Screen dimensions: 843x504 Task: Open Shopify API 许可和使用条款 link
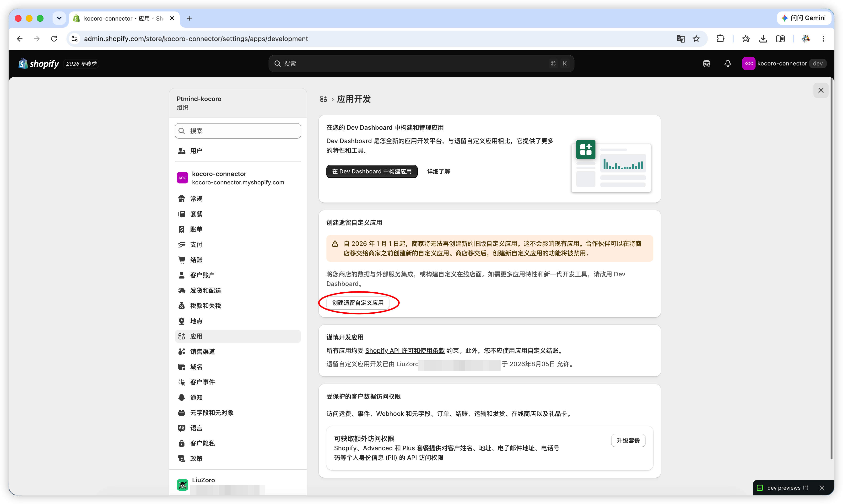click(x=405, y=350)
